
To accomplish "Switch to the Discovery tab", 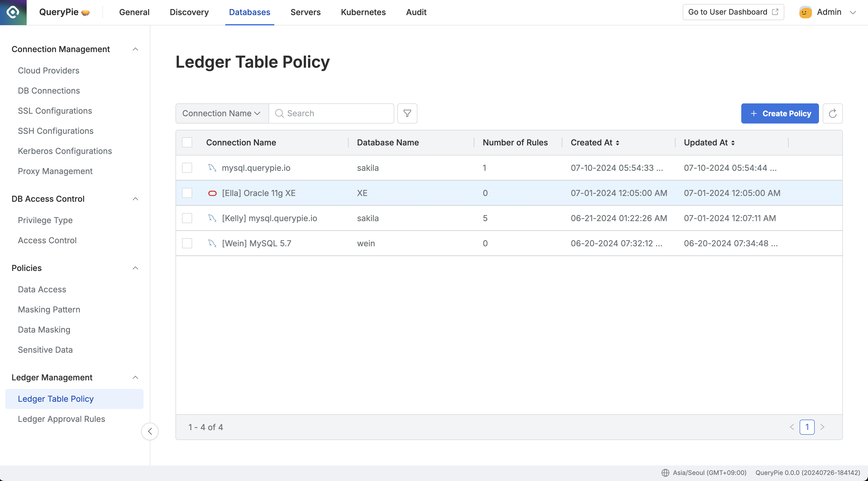I will [x=189, y=12].
